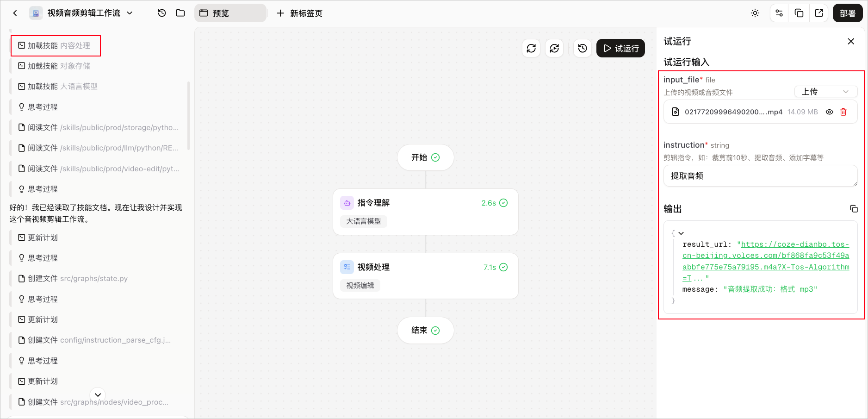The width and height of the screenshot is (868, 419).
Task: Preview uploaded file with the eye icon
Action: [x=830, y=112]
